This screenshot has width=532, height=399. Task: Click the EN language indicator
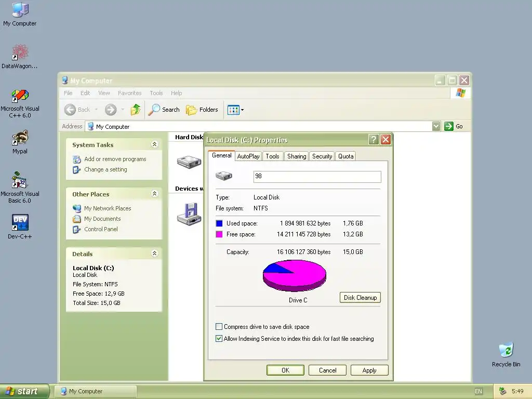pyautogui.click(x=478, y=391)
